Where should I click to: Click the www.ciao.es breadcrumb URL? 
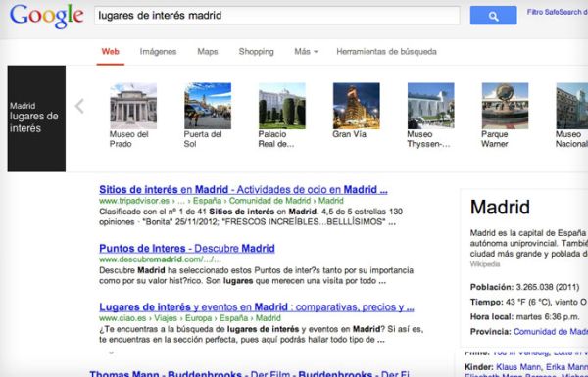[190, 318]
